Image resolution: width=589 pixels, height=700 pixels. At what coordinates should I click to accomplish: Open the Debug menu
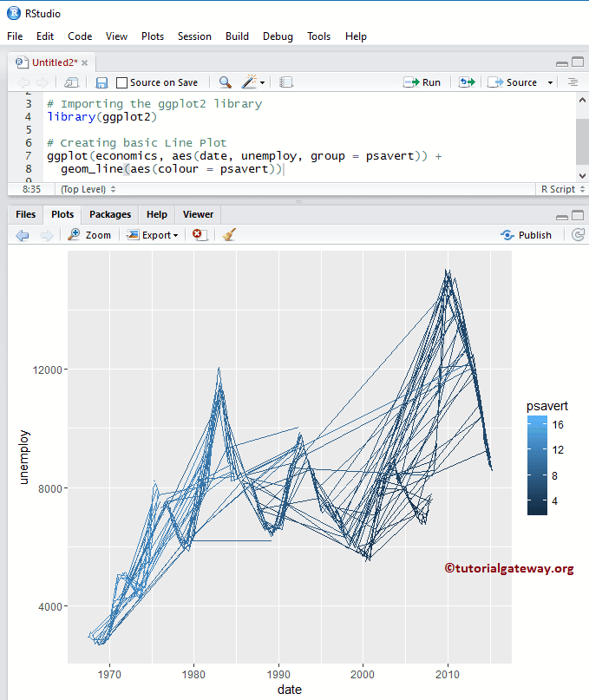click(278, 36)
